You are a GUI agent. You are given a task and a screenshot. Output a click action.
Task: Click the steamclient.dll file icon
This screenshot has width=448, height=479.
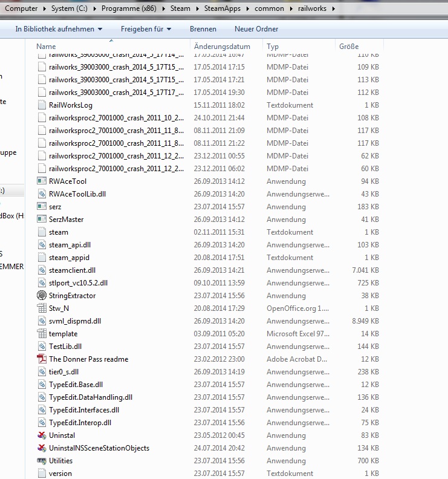42,270
